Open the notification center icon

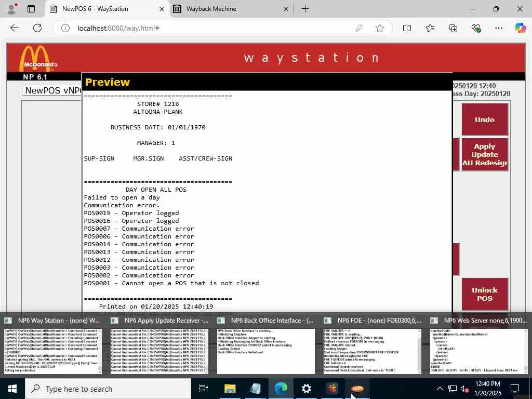[x=515, y=389]
